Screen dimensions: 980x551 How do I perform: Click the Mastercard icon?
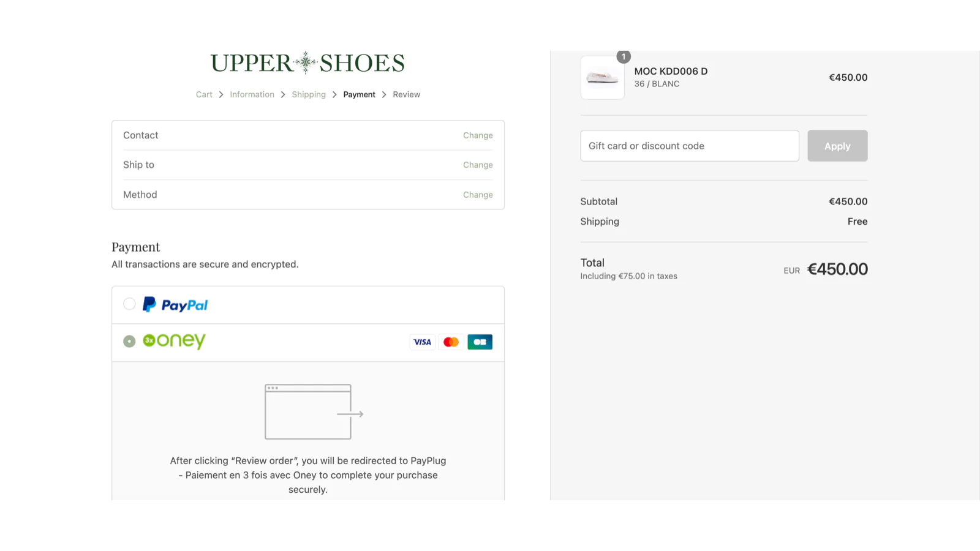451,342
